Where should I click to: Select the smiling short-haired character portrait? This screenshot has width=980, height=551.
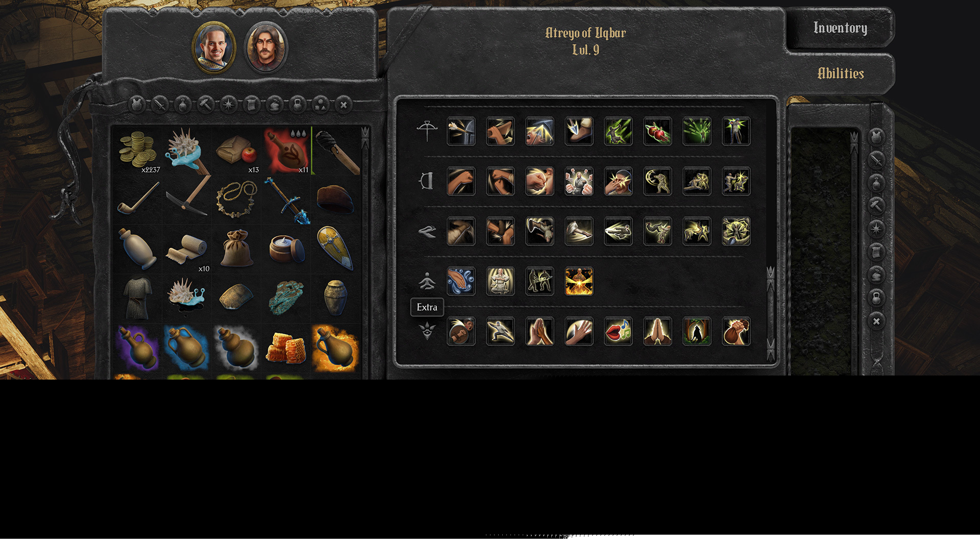(214, 48)
